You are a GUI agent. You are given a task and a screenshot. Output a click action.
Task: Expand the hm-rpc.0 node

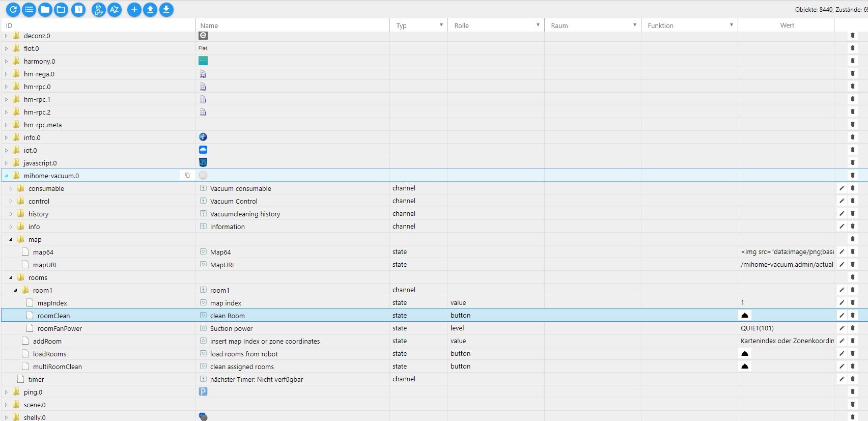click(x=6, y=87)
